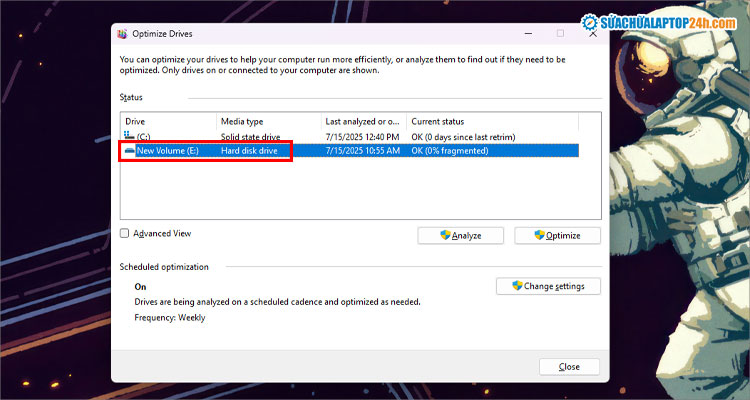Enable the Advanced View checkbox
The height and width of the screenshot is (400, 750).
(125, 234)
